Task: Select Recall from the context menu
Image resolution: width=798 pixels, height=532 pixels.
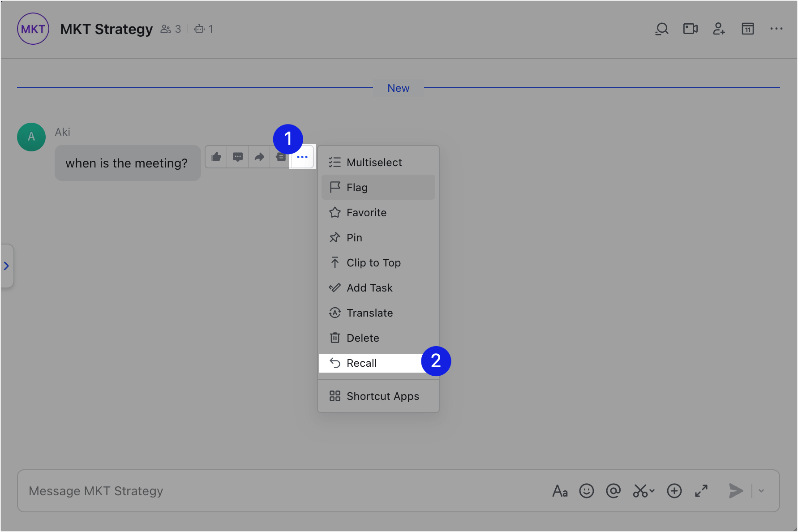Action: 362,363
